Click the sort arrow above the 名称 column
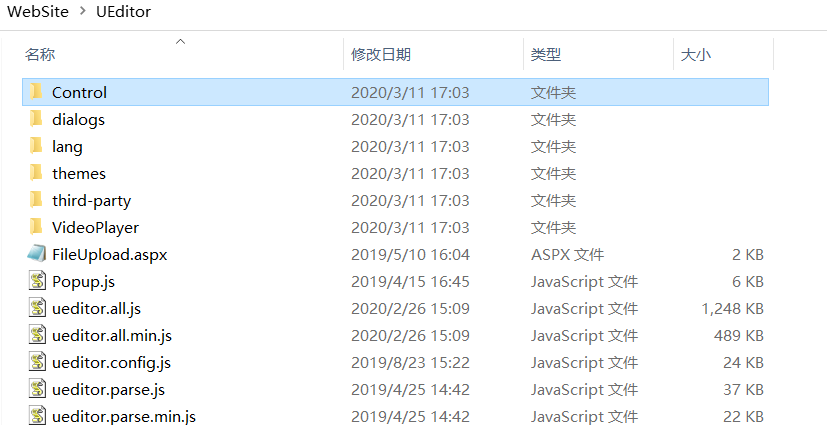 [180, 41]
